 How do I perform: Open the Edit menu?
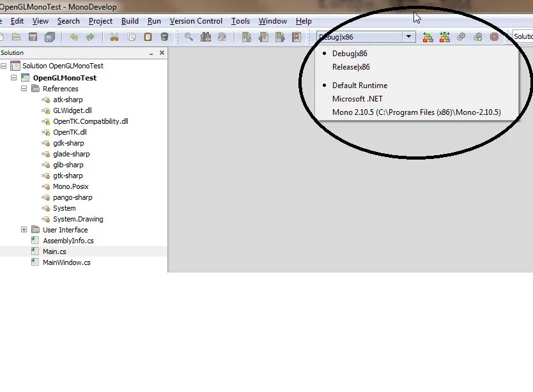pyautogui.click(x=17, y=21)
